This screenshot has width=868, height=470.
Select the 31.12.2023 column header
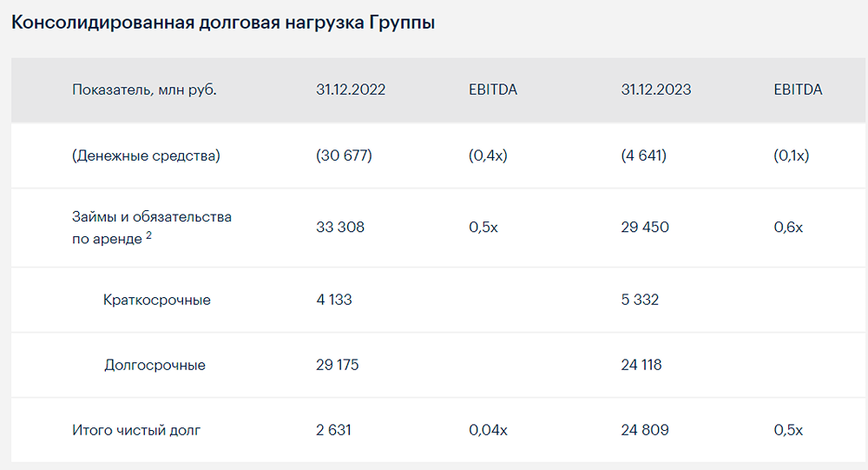(x=656, y=89)
